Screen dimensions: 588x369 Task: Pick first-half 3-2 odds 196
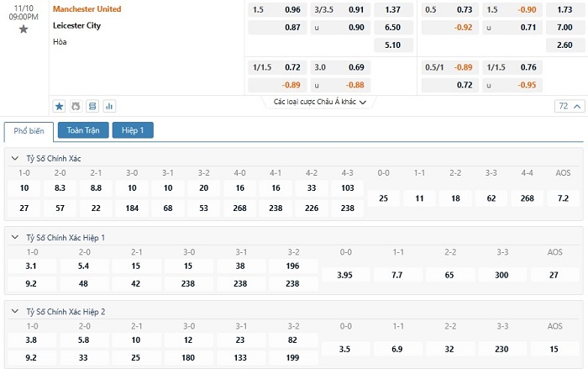[x=292, y=266]
